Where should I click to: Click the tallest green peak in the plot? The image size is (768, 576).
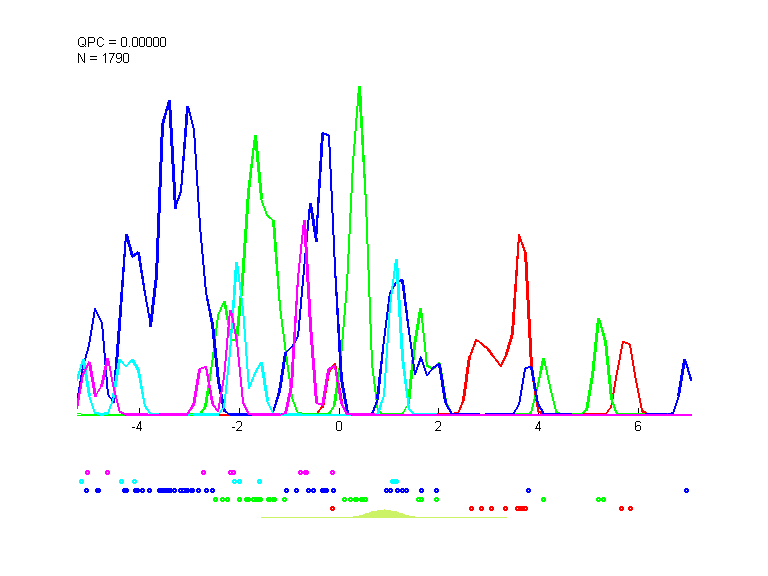(x=359, y=88)
